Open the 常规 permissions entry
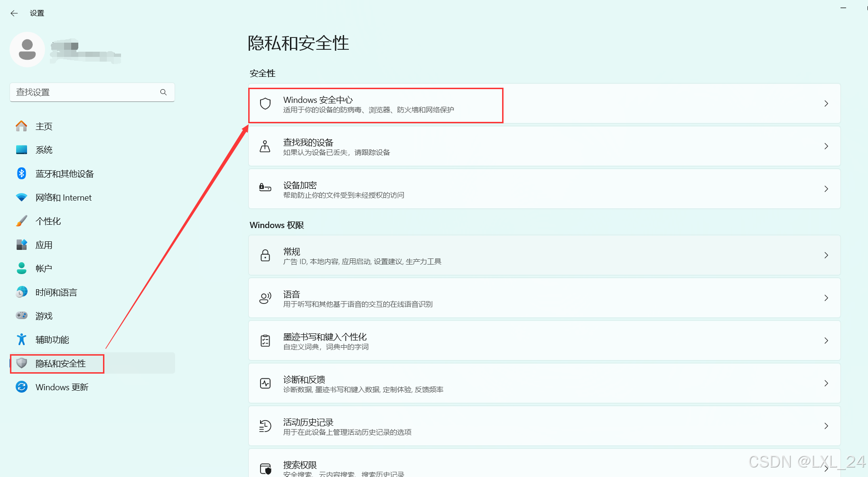 [x=544, y=255]
